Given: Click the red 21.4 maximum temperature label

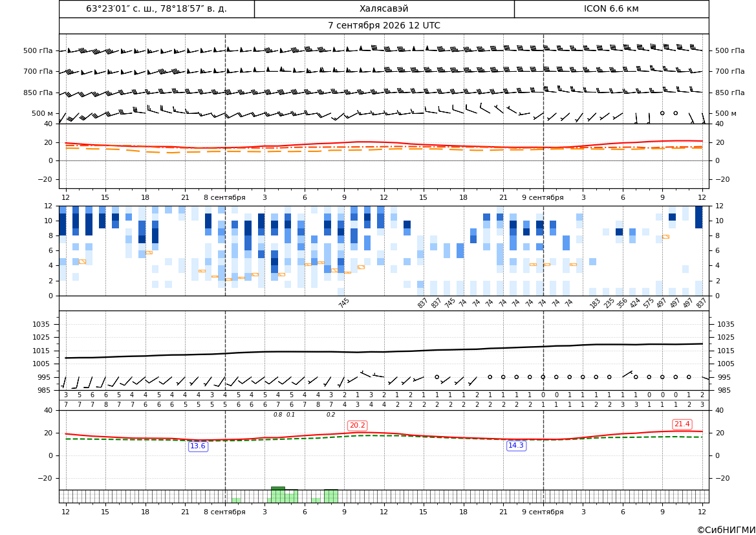Looking at the screenshot, I should [x=682, y=424].
